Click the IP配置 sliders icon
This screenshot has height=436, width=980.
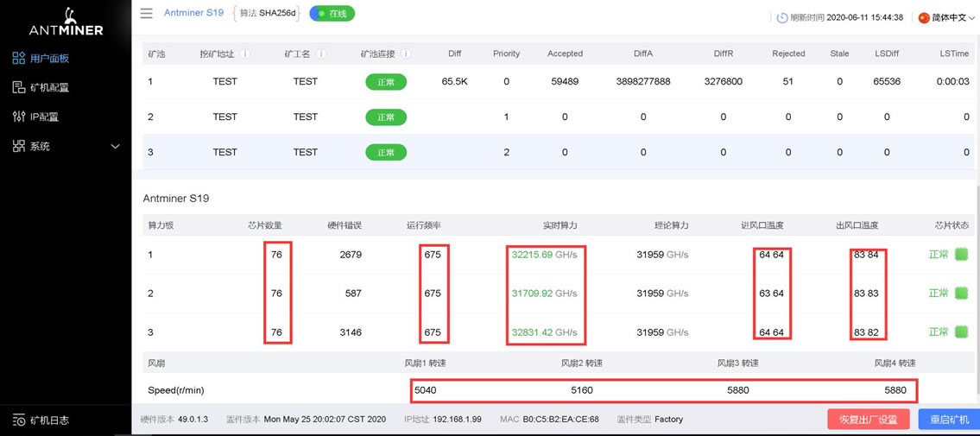click(18, 117)
